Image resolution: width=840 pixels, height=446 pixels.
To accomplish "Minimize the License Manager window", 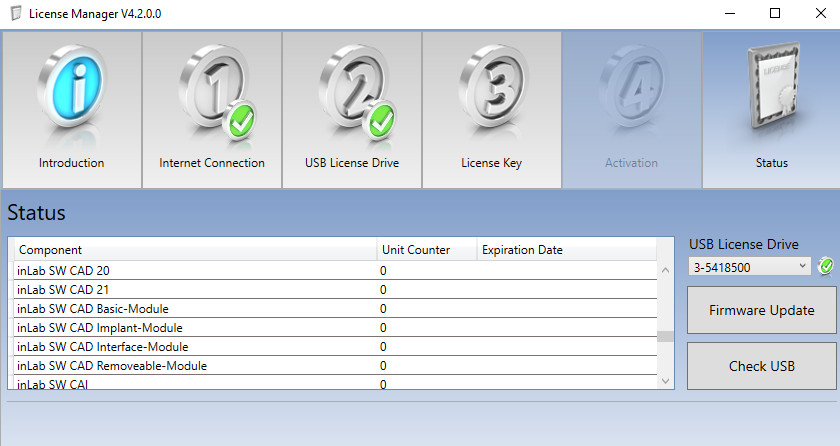I will [730, 13].
